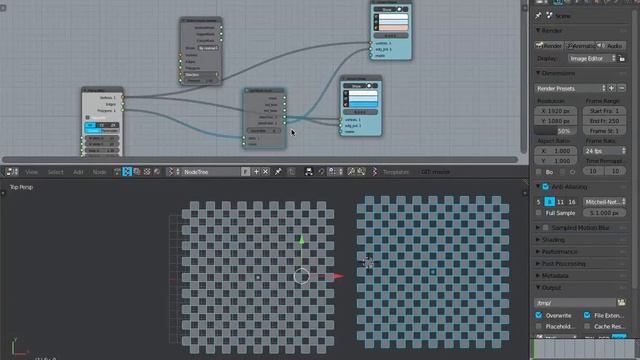This screenshot has height=360, width=640.
Task: Adjust the 50% resolution scale slider
Action: click(x=556, y=131)
